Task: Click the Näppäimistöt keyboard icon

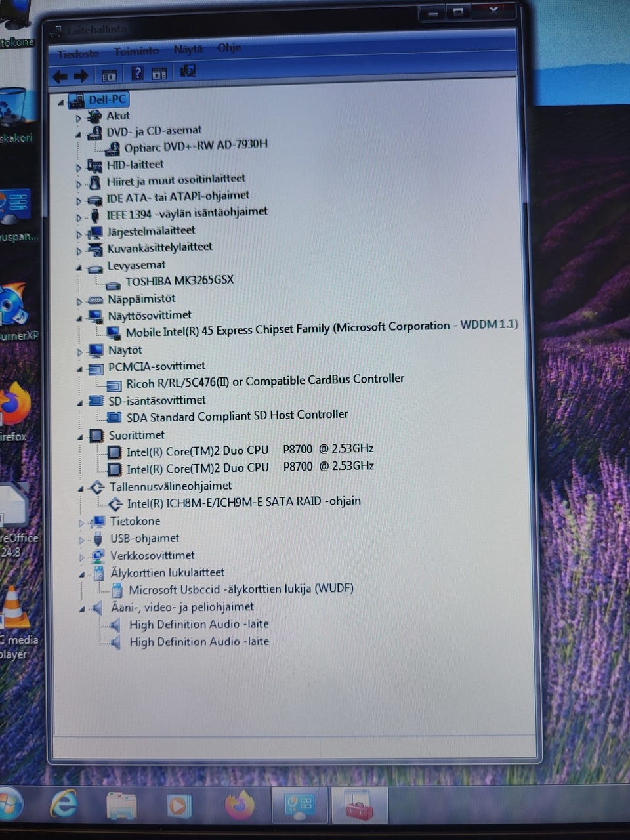Action: click(96, 299)
